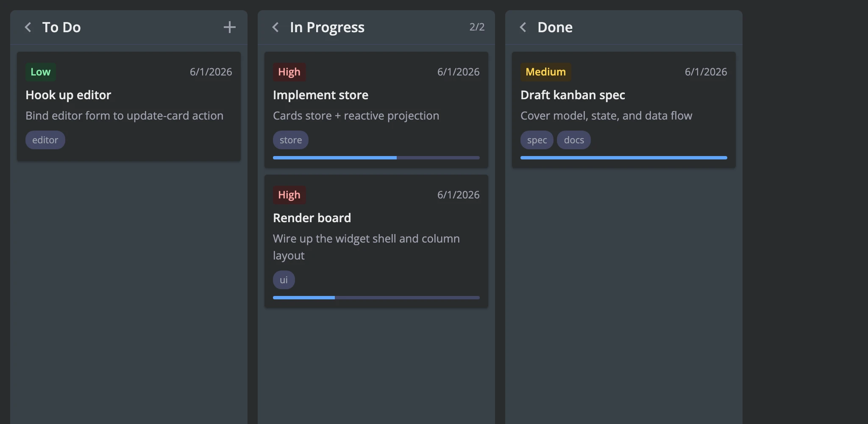Viewport: 868px width, 424px height.
Task: Click the Medium priority badge
Action: 546,72
